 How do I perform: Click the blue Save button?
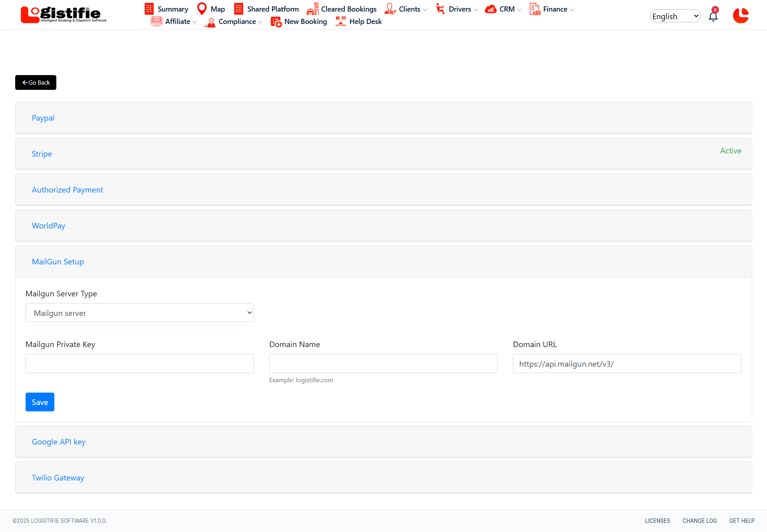[x=40, y=402]
